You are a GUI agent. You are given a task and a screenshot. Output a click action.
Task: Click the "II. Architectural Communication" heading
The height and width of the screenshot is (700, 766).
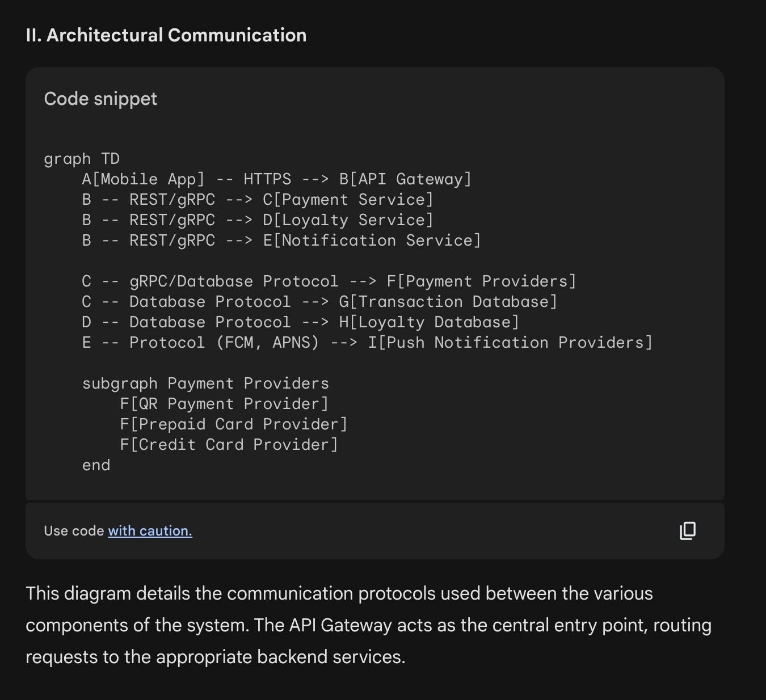tap(166, 35)
